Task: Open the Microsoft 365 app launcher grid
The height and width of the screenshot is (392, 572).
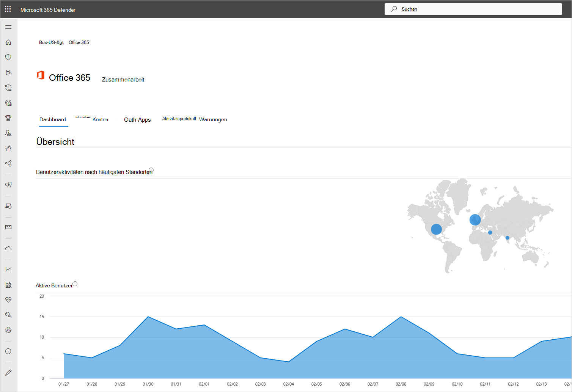Action: coord(8,9)
